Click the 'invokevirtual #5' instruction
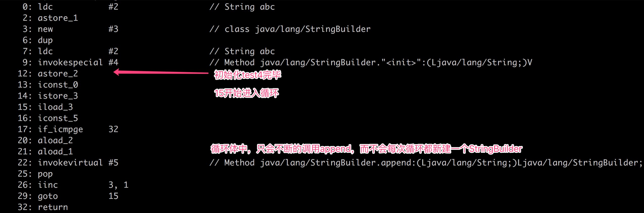This screenshot has height=213, width=644. click(x=78, y=162)
